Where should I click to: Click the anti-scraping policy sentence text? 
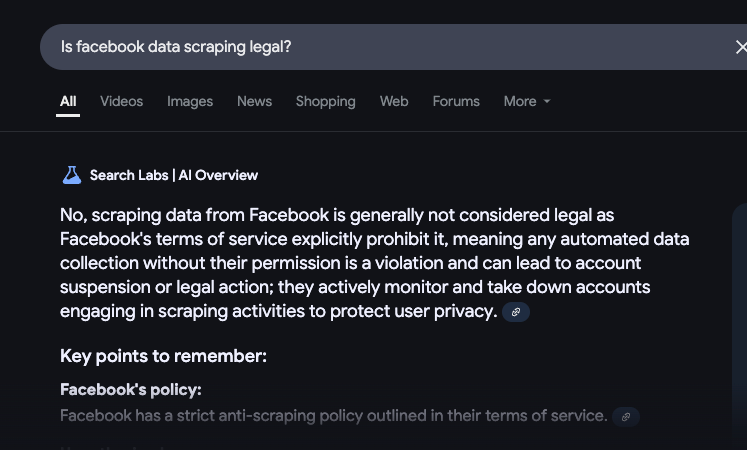point(333,416)
